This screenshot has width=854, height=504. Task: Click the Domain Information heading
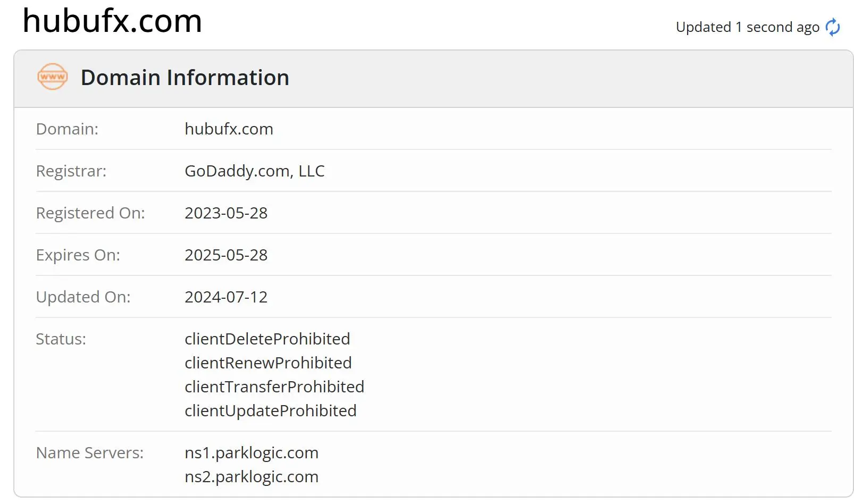click(x=185, y=78)
